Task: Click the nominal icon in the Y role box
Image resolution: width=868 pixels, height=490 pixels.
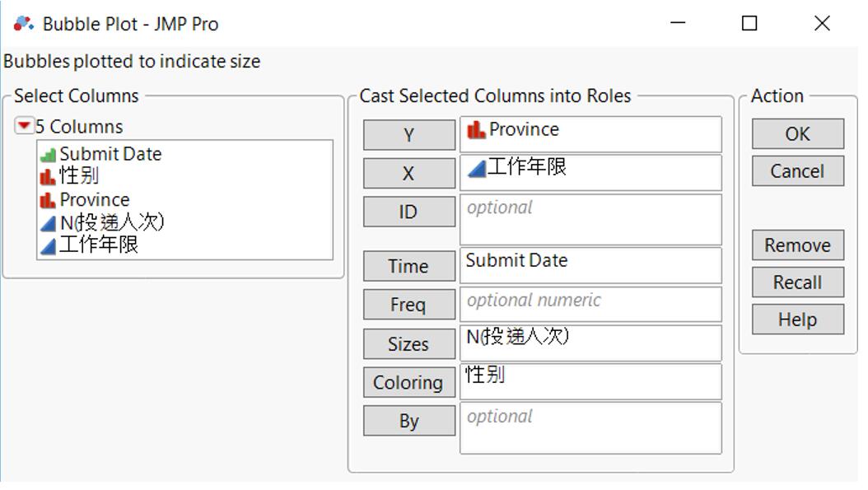Action: [x=476, y=130]
